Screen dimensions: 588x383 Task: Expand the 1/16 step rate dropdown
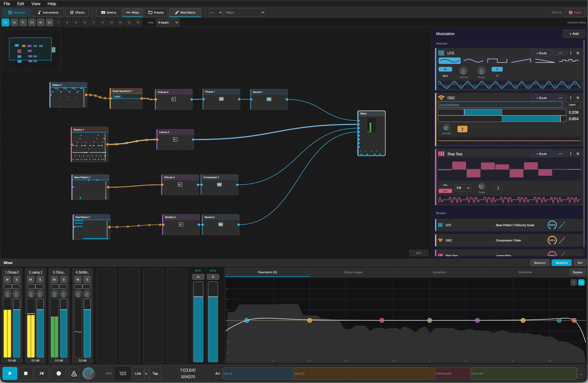463,188
